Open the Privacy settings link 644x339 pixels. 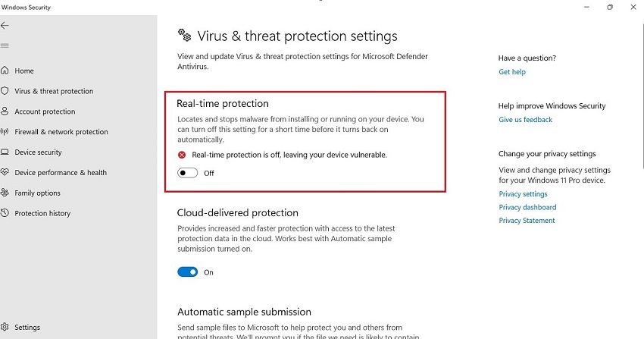click(523, 194)
